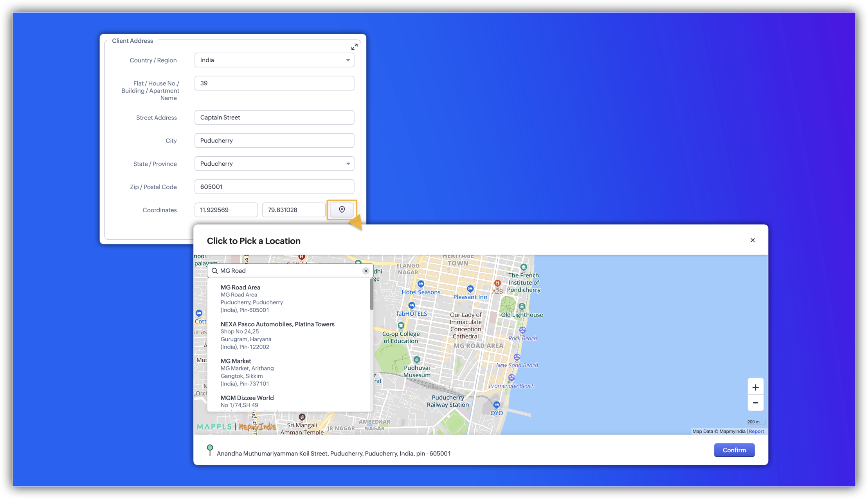Open the State / Province dropdown
Image resolution: width=868 pixels, height=499 pixels.
tap(274, 164)
